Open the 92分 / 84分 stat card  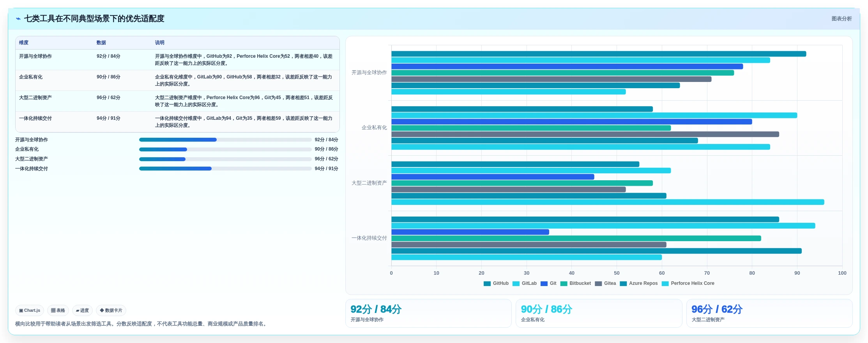[x=428, y=313]
